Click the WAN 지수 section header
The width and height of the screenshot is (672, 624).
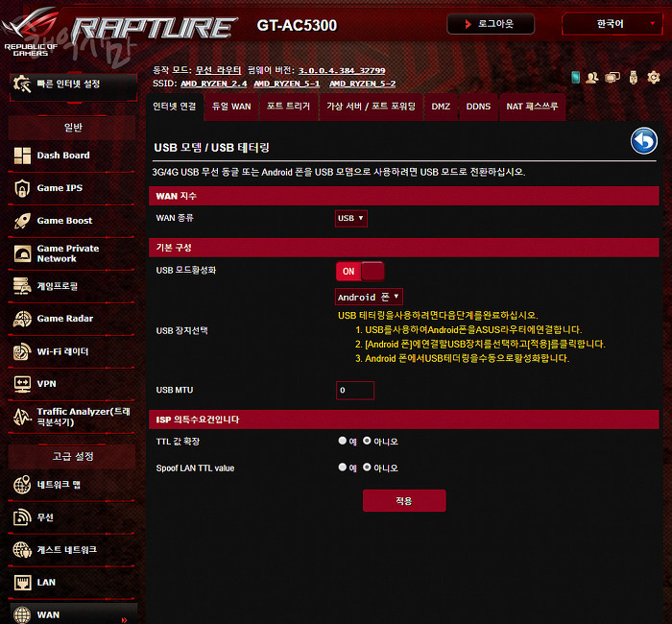click(x=404, y=196)
